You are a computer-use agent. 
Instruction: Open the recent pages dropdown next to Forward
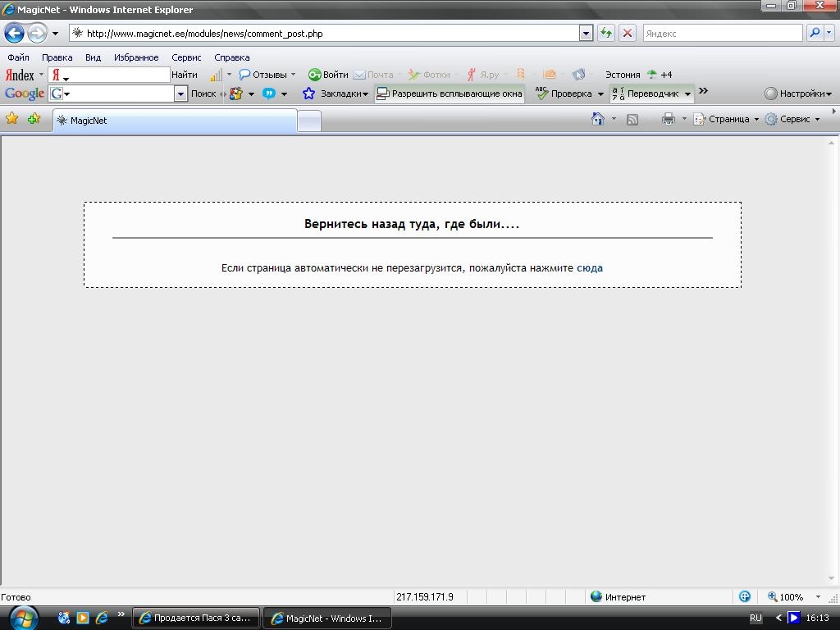(x=55, y=33)
